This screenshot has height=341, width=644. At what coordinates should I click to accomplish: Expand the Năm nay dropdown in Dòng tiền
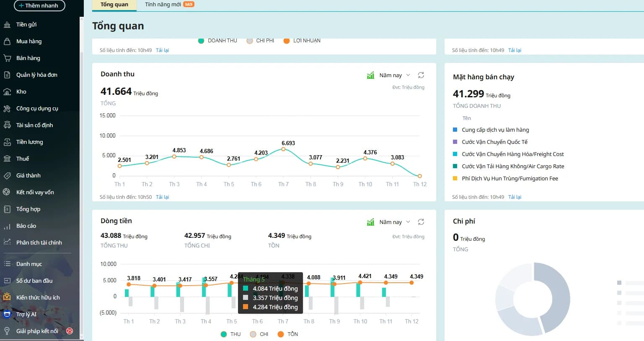tap(395, 222)
